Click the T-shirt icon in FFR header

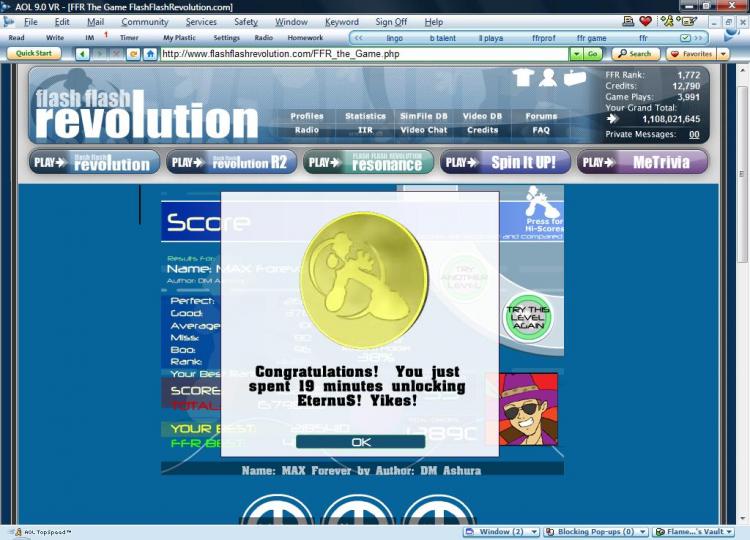pyautogui.click(x=522, y=77)
